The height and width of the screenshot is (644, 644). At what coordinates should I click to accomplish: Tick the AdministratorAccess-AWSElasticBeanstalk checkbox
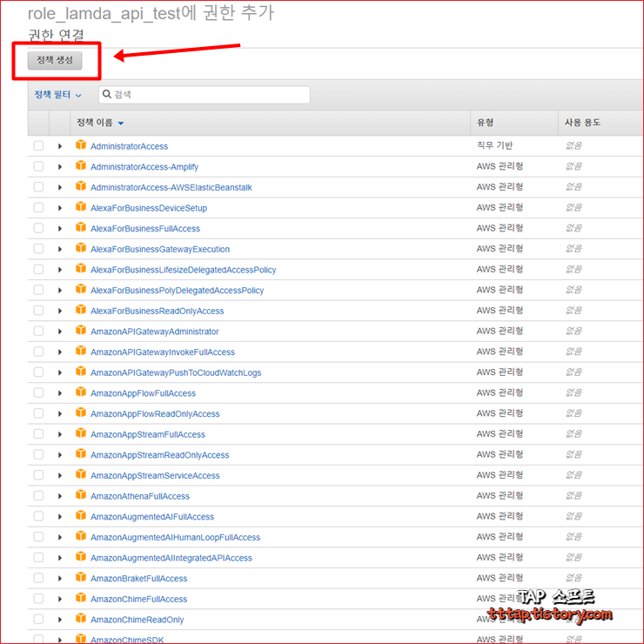38,187
